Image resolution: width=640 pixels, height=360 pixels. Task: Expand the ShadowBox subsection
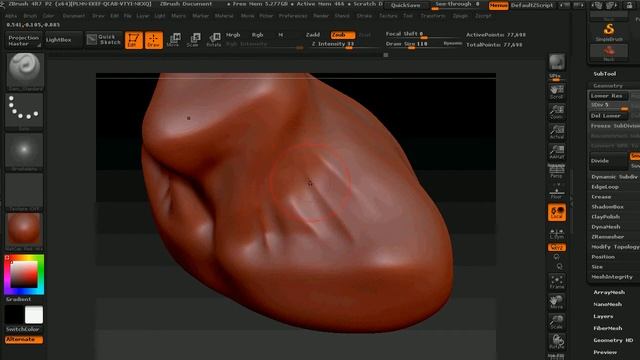tap(607, 207)
